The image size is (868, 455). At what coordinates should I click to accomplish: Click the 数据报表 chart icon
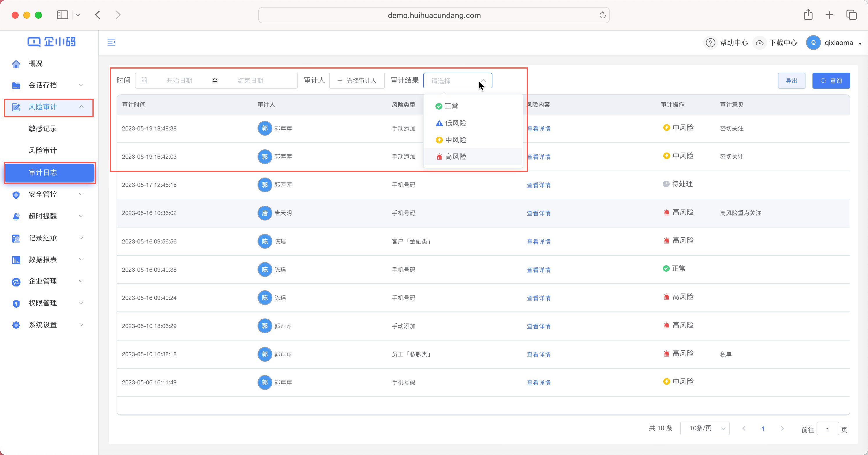[x=16, y=260]
